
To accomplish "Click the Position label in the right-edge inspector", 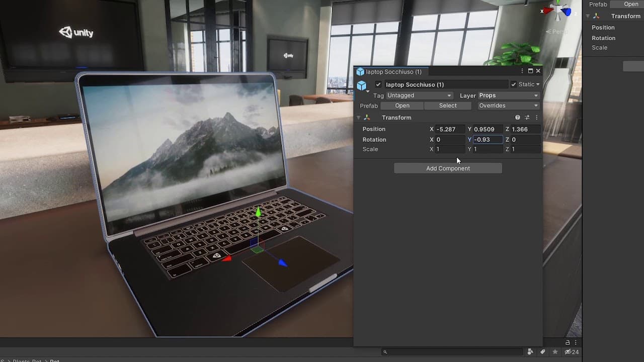I will pyautogui.click(x=603, y=28).
